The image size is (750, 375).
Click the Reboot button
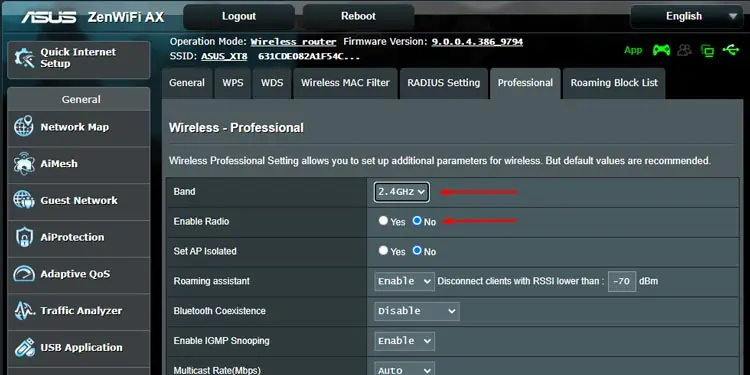click(358, 16)
